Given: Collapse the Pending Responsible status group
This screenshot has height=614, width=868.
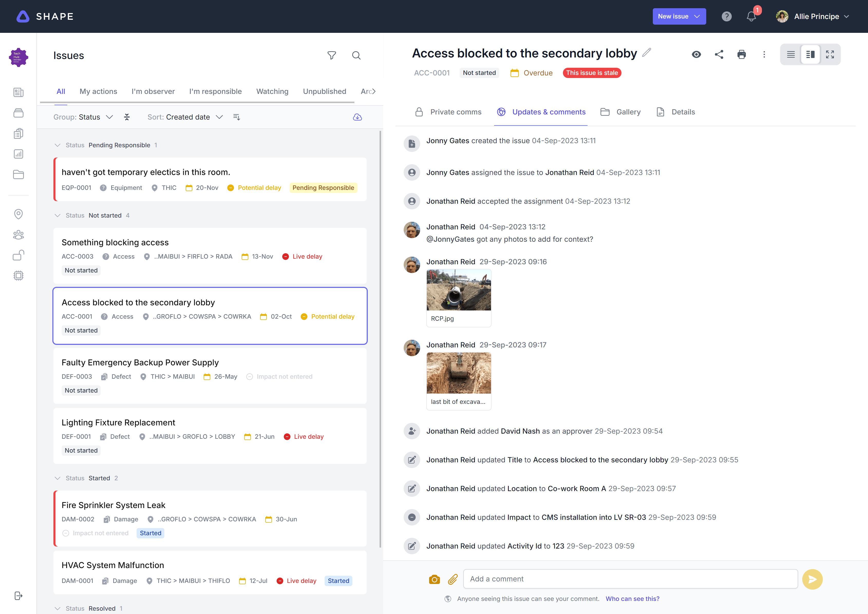Looking at the screenshot, I should (x=58, y=145).
